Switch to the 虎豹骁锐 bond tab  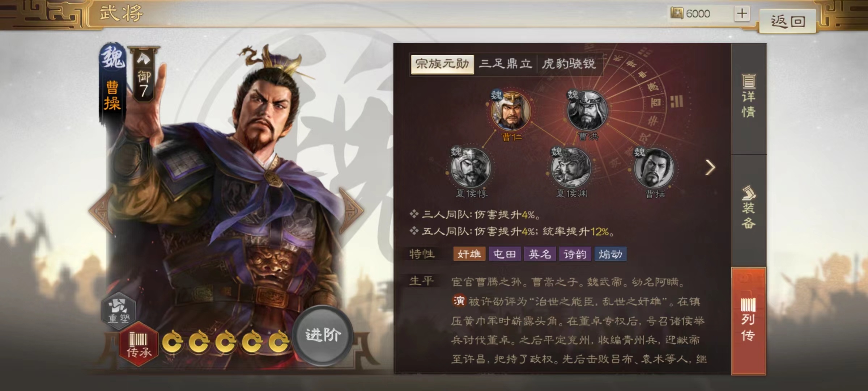point(569,64)
